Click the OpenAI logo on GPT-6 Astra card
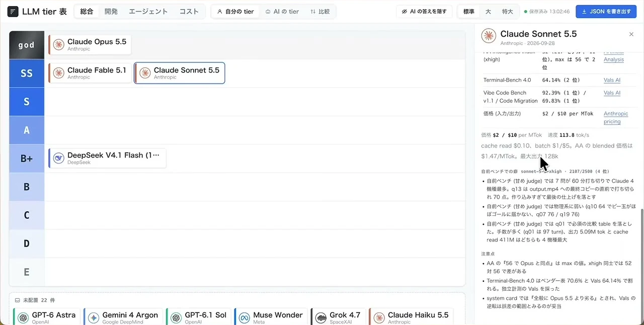The width and height of the screenshot is (644, 325). click(23, 318)
